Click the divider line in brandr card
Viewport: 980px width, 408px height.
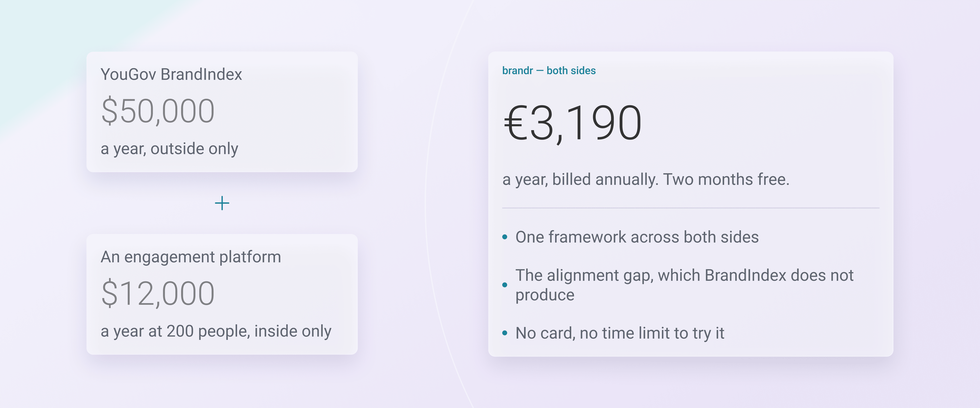click(x=690, y=208)
